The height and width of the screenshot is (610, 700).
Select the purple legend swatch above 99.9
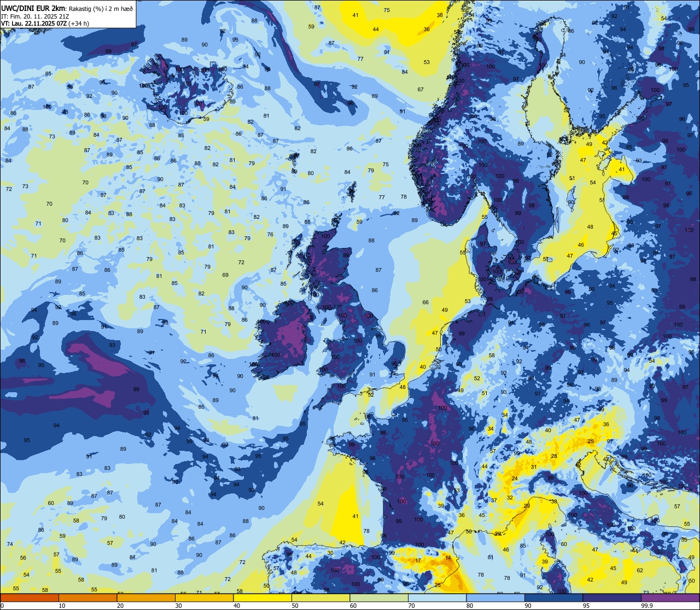click(x=670, y=597)
